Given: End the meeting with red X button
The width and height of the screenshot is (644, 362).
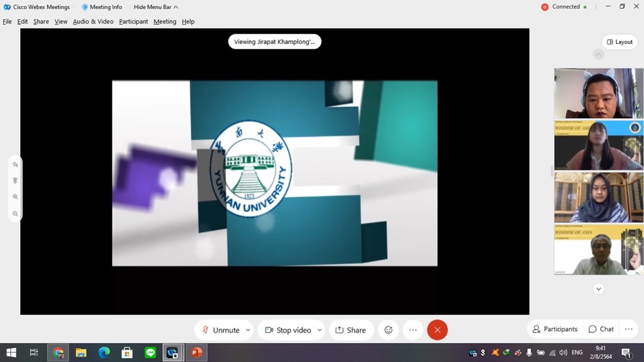Looking at the screenshot, I should 437,330.
